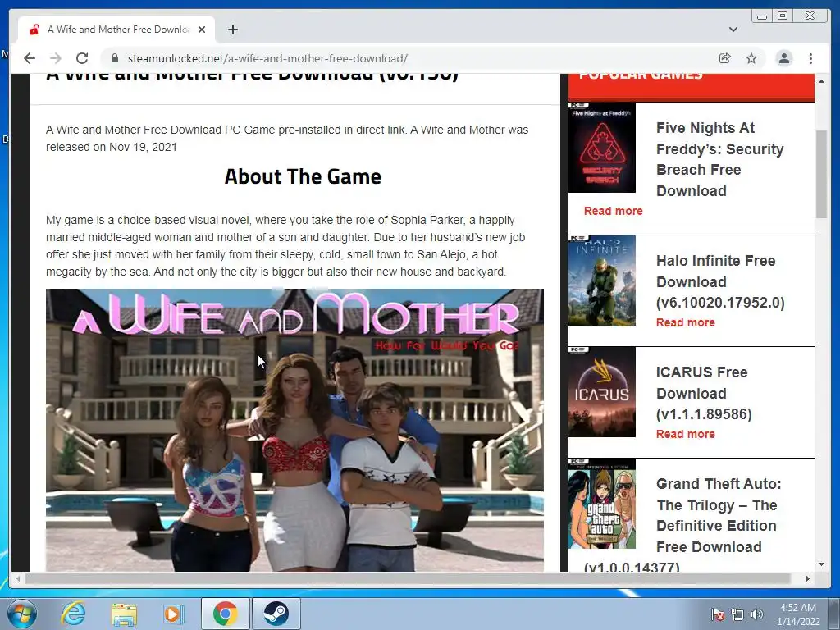840x630 pixels.
Task: Open the Five Nights At Freddy's thumbnail
Action: coord(602,148)
